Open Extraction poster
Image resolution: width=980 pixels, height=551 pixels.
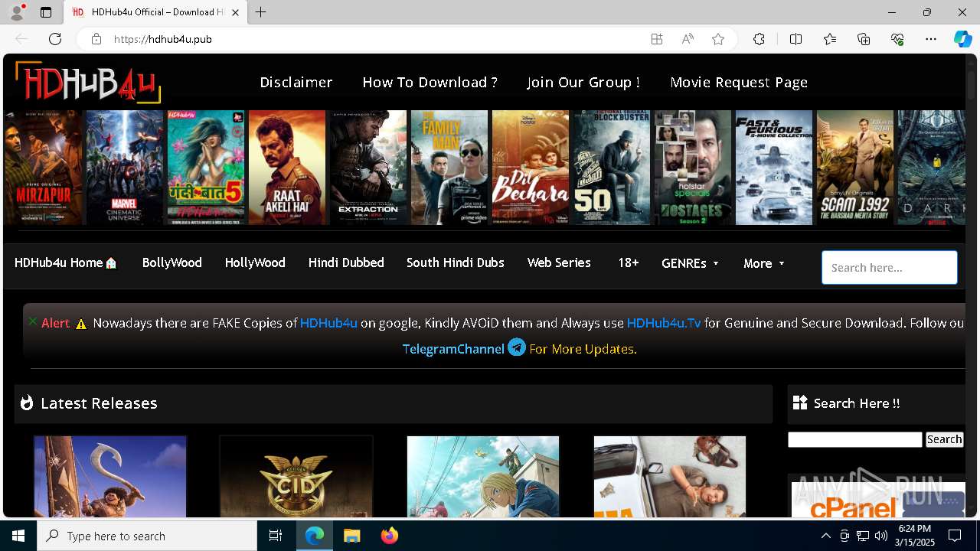[x=368, y=168]
